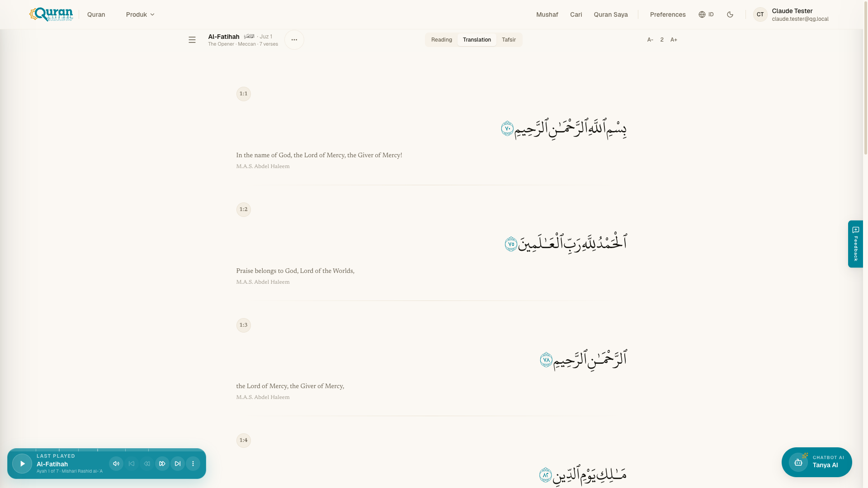Click fast-forward next ayah icon
Screen dimensions: 868x488
(162, 464)
